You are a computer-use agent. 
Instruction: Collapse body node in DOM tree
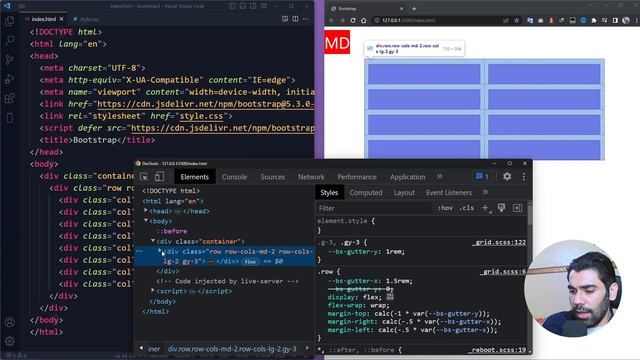point(146,221)
